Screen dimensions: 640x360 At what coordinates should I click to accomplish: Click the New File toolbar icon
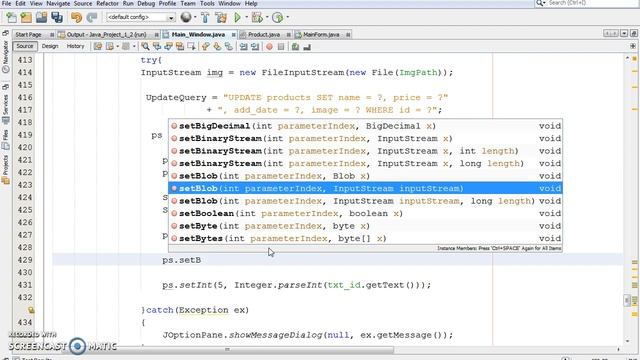11,17
